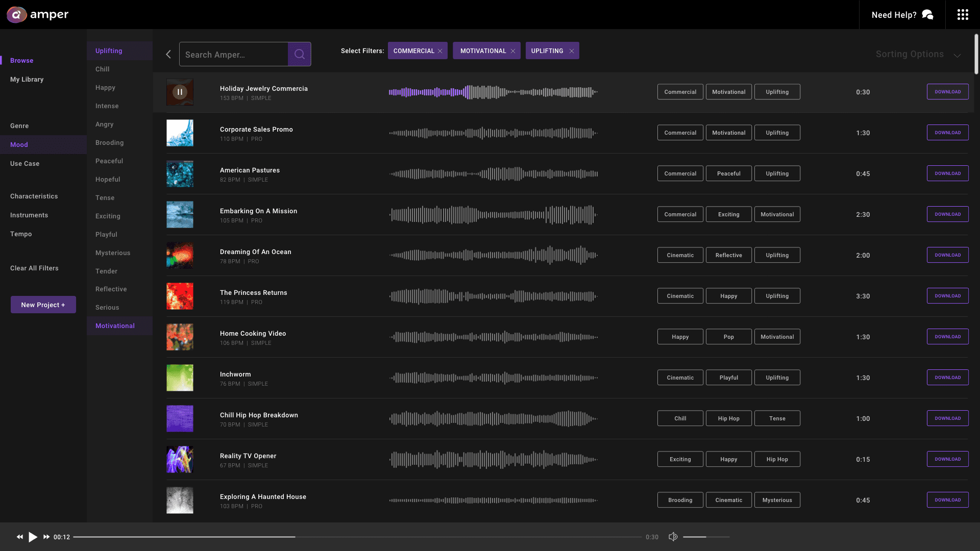Select the Peaceful mood filter
980x551 pixels.
pyautogui.click(x=109, y=161)
